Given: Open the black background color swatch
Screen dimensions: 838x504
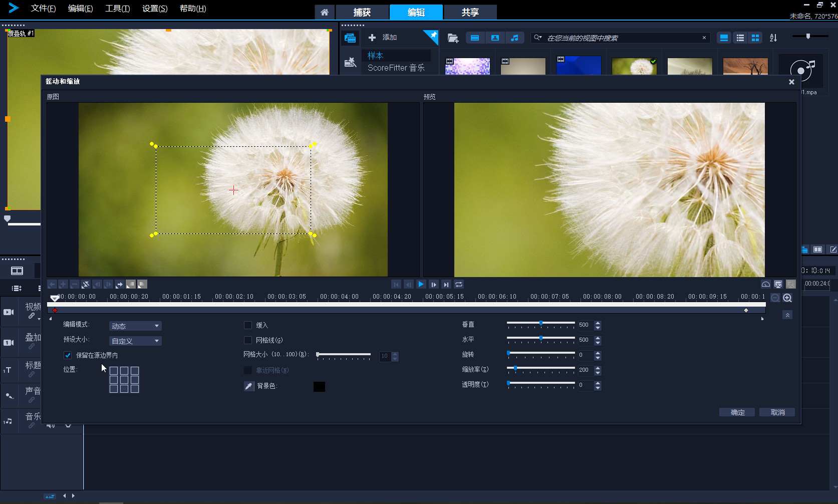Looking at the screenshot, I should [319, 387].
